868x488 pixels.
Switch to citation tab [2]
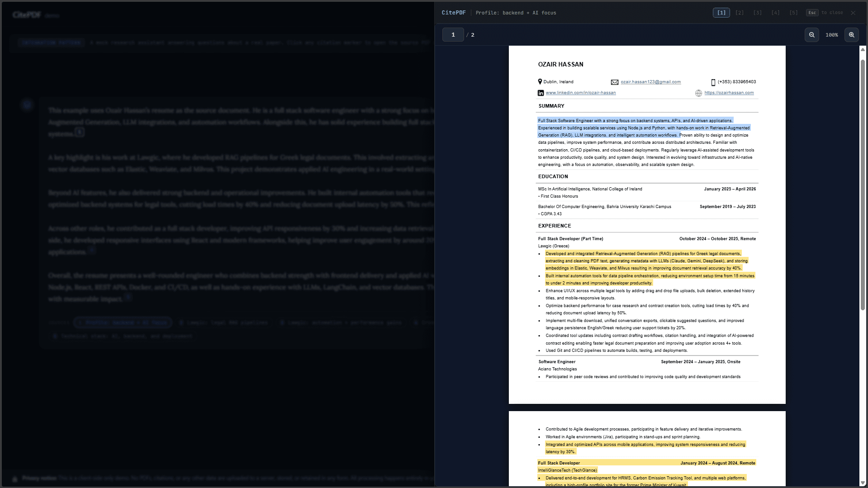pyautogui.click(x=740, y=13)
